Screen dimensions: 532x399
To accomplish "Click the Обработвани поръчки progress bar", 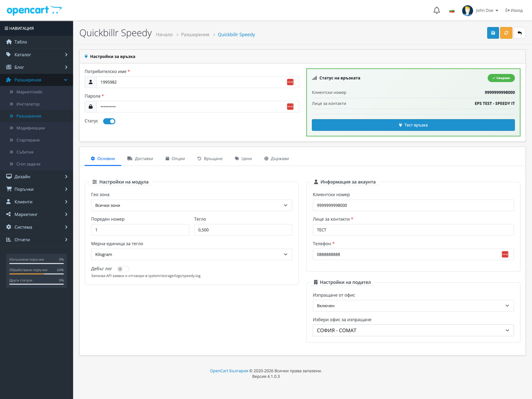I will click(x=36, y=274).
